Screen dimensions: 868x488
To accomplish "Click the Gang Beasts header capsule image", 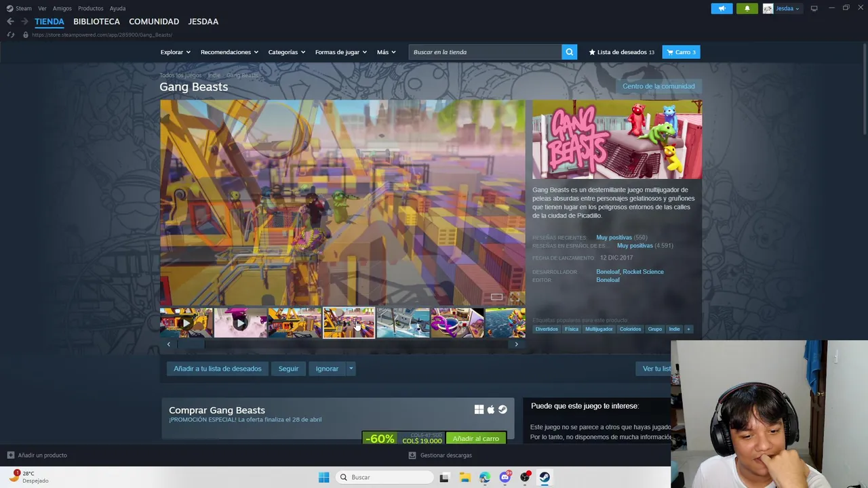I will 617,140.
